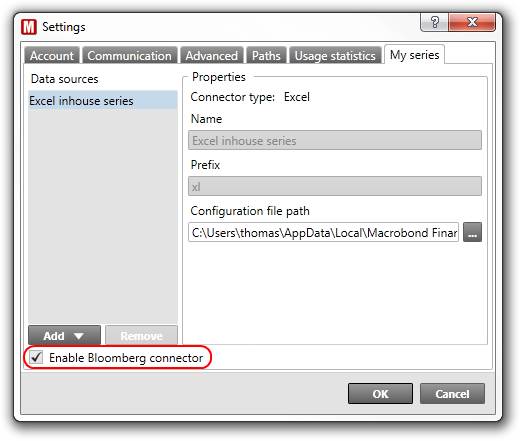Viewport: 520px width, 441px height.
Task: Go to the Paths tab
Action: [266, 55]
